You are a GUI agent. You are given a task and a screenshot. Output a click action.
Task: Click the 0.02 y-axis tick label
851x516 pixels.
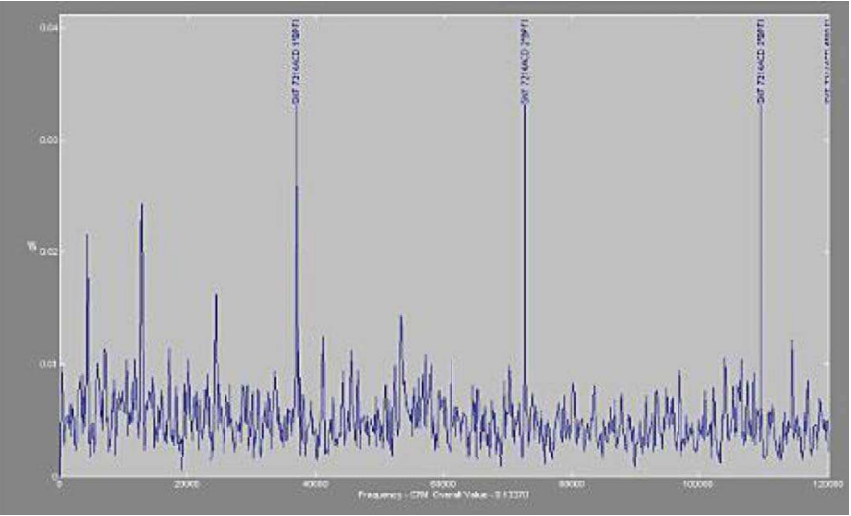coord(48,252)
